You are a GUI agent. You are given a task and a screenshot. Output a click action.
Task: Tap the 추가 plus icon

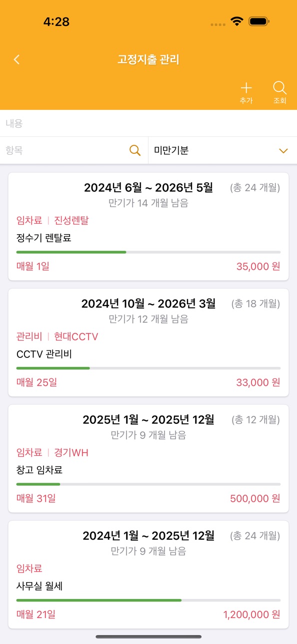(246, 88)
